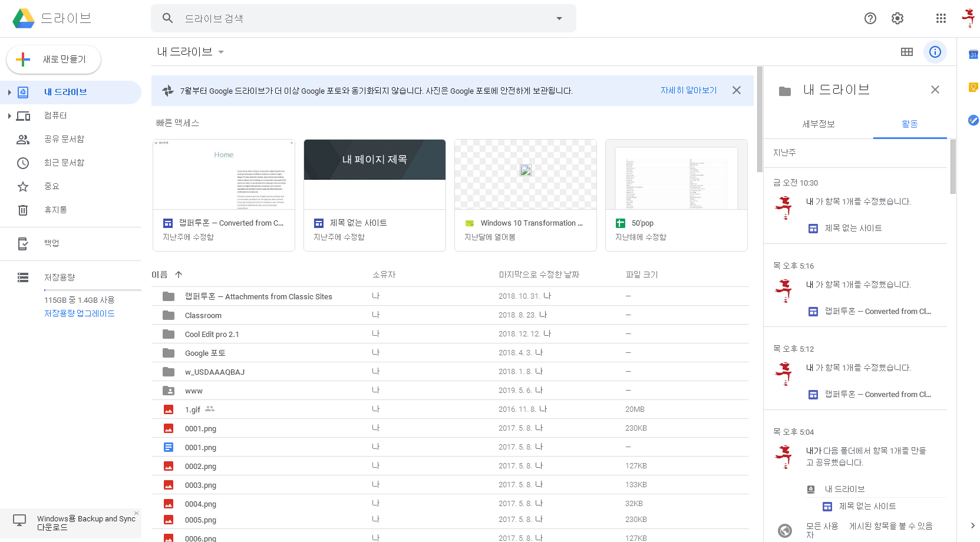This screenshot has height=542, width=980.
Task: Select Attachments from Classic Sites folder icon
Action: point(169,296)
